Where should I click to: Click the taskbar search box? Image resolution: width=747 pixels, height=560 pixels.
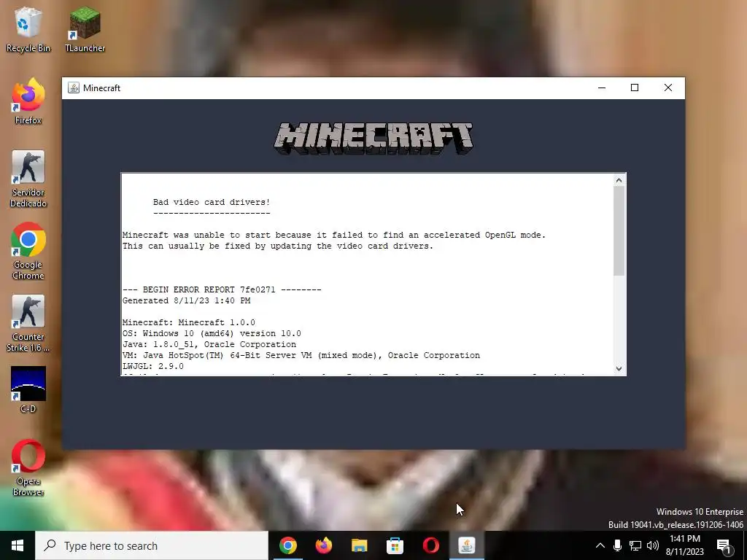click(x=152, y=545)
